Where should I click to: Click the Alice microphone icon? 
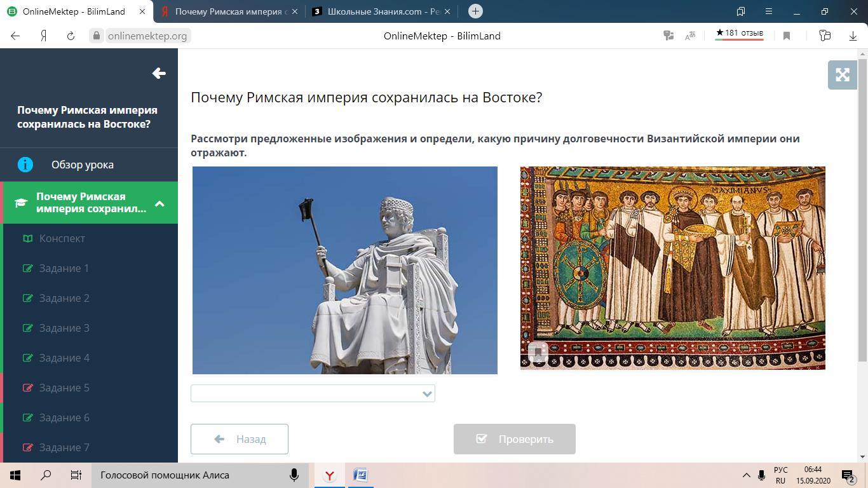click(x=294, y=475)
